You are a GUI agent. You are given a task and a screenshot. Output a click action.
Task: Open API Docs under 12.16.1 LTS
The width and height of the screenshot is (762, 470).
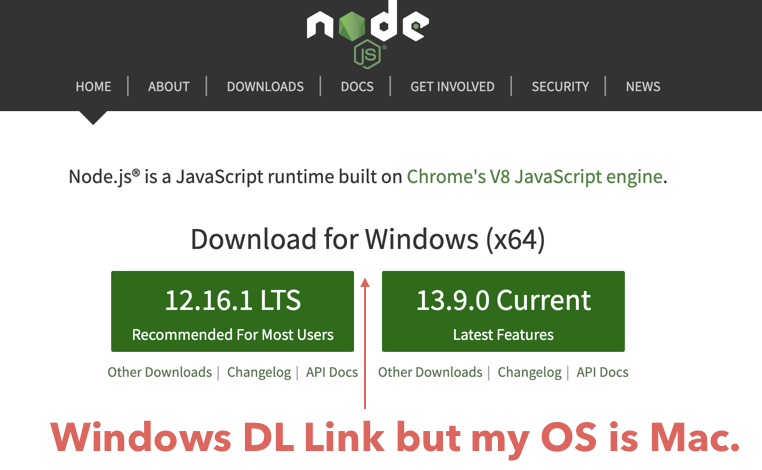[x=332, y=372]
